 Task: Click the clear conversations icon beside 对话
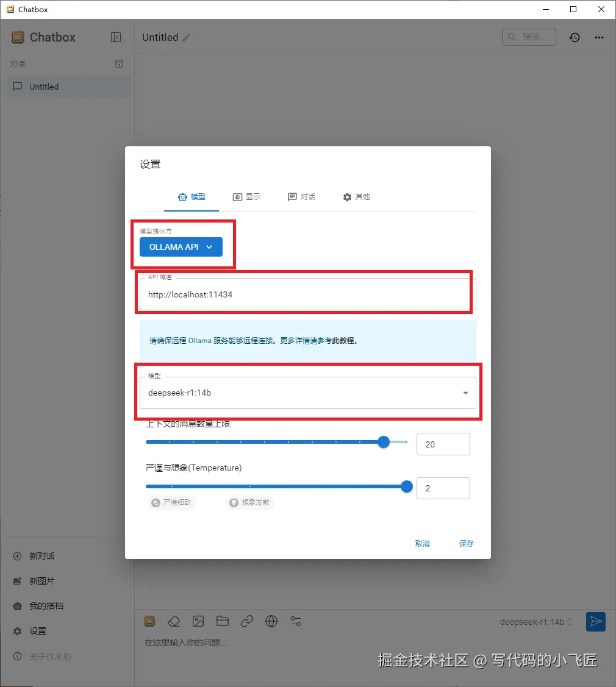pos(119,63)
